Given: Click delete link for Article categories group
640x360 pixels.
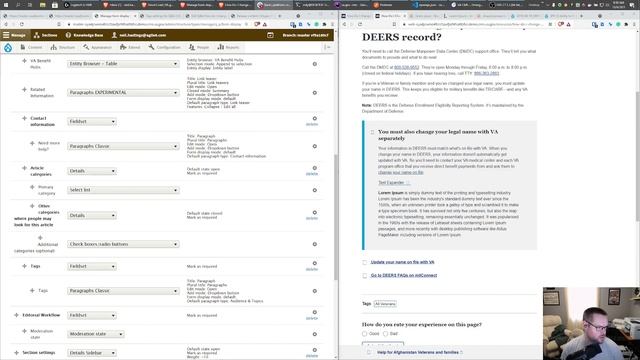Looking at the screenshot, I should pyautogui.click(x=312, y=173).
